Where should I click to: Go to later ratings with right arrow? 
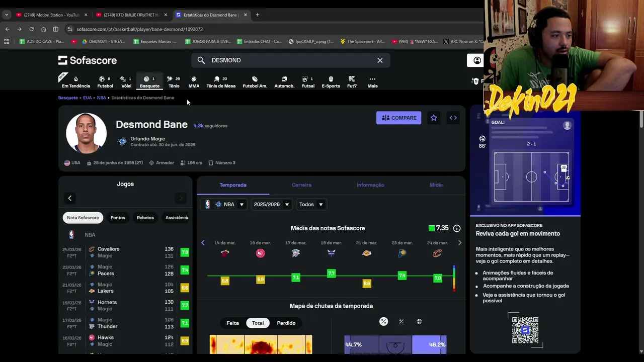pos(459,243)
